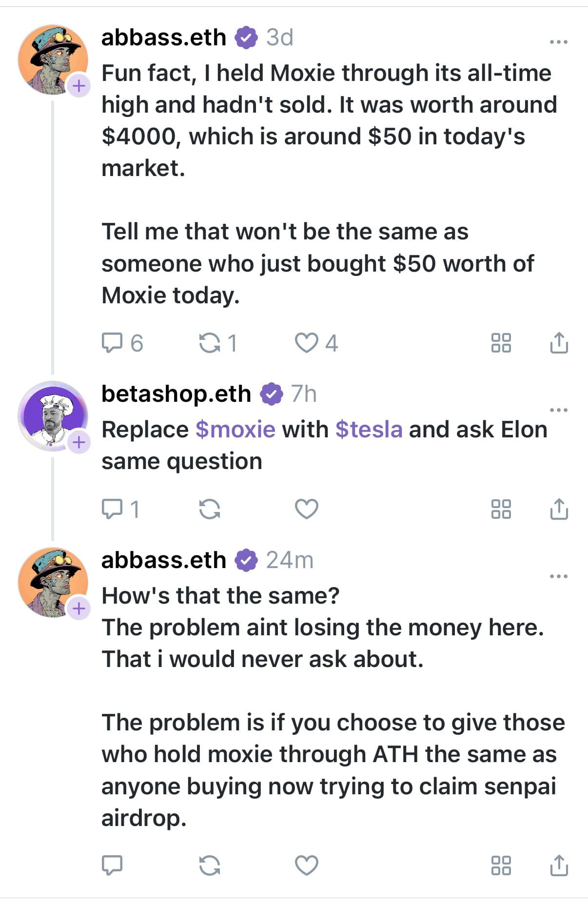Image resolution: width=588 pixels, height=904 pixels.
Task: Recast the first abbass.eth post
Action: [x=210, y=343]
